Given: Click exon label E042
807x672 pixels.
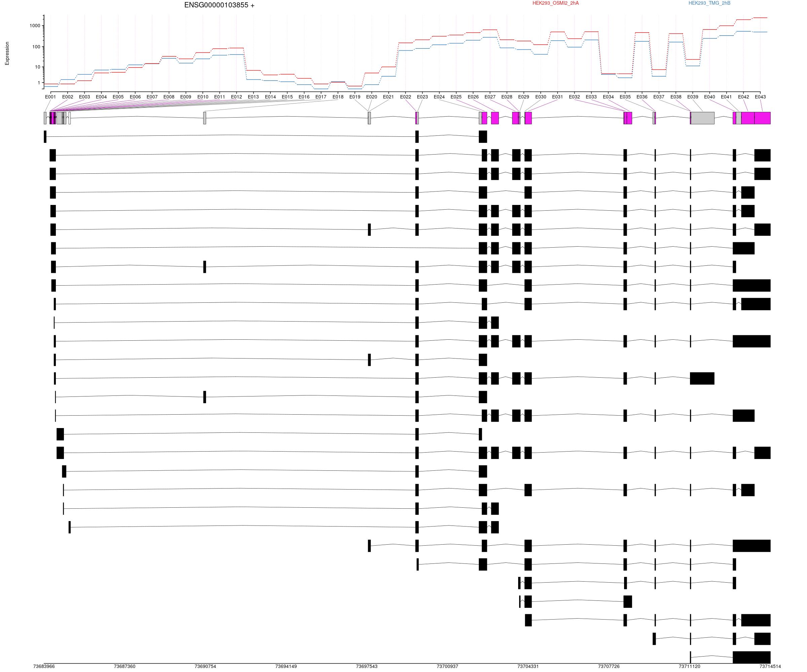Looking at the screenshot, I should pos(743,97).
